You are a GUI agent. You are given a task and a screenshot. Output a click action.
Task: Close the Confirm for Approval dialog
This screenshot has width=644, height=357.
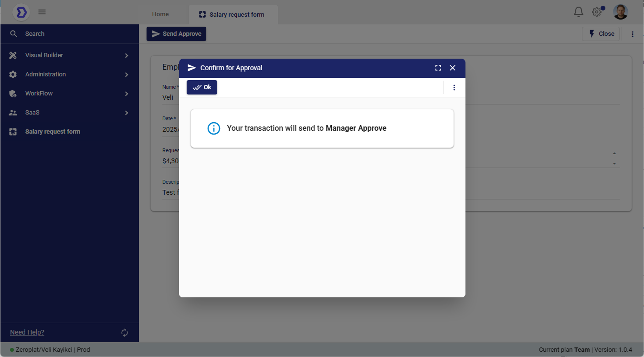(453, 68)
